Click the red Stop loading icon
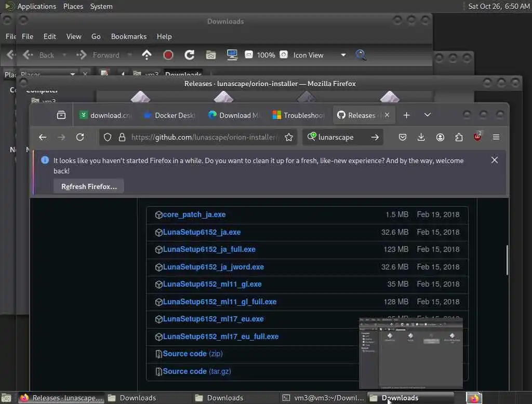Image resolution: width=532 pixels, height=404 pixels. tap(168, 55)
